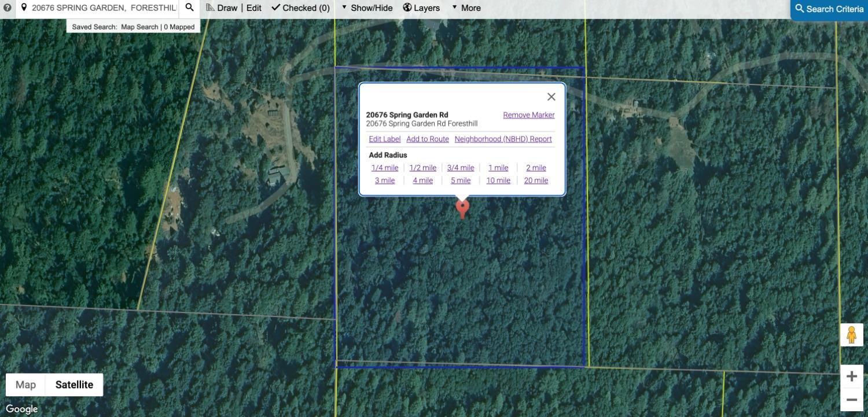Image resolution: width=868 pixels, height=417 pixels.
Task: Open Neighborhood (NBHD) Report
Action: pyautogui.click(x=503, y=139)
